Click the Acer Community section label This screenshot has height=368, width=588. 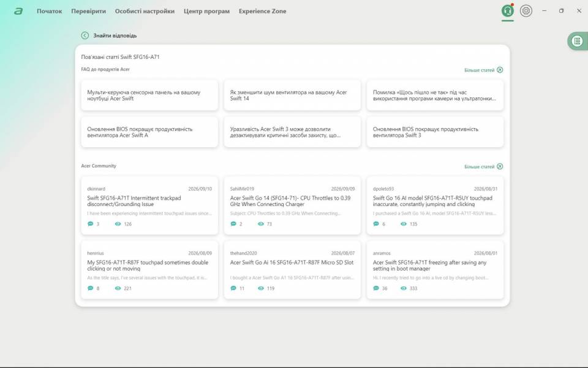(x=99, y=166)
